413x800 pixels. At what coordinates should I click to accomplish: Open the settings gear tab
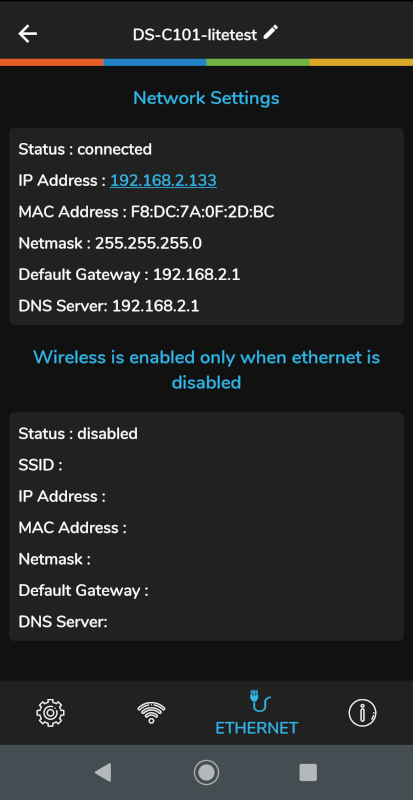pyautogui.click(x=50, y=712)
